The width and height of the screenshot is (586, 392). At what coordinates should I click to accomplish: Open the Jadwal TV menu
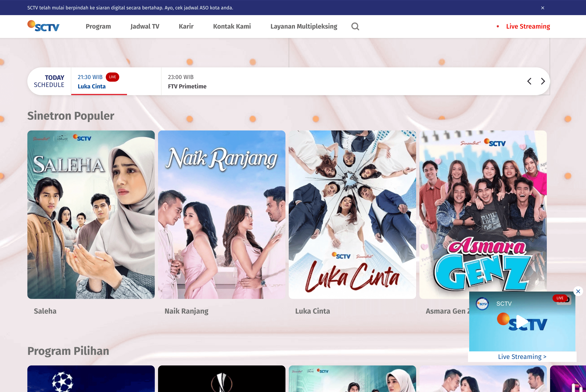[145, 26]
